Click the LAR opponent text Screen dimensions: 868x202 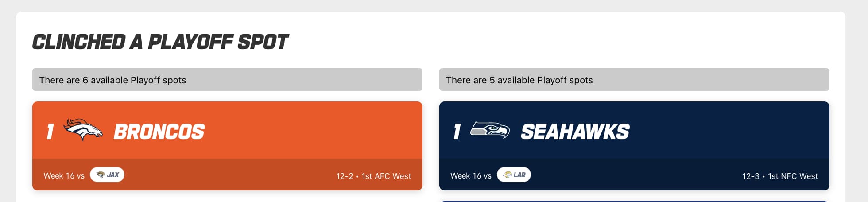(x=519, y=175)
